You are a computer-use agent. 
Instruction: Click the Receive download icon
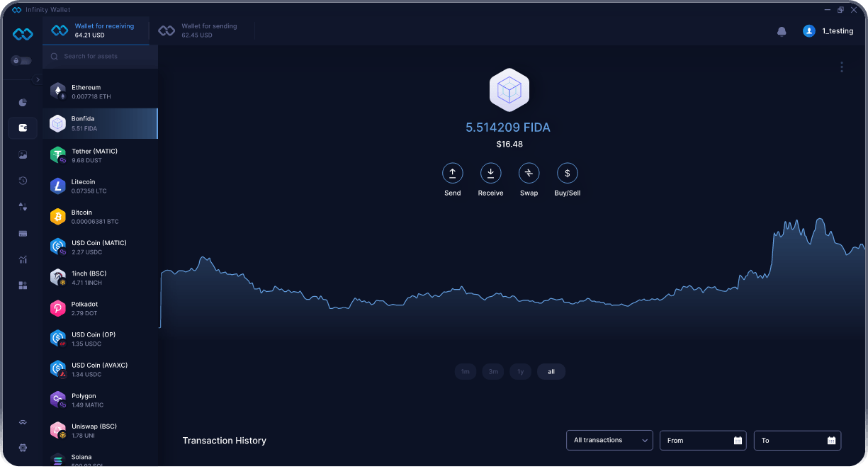490,173
